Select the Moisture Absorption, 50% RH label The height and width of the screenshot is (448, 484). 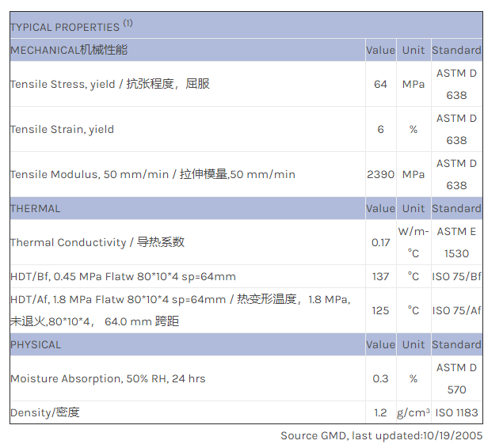pos(108,378)
